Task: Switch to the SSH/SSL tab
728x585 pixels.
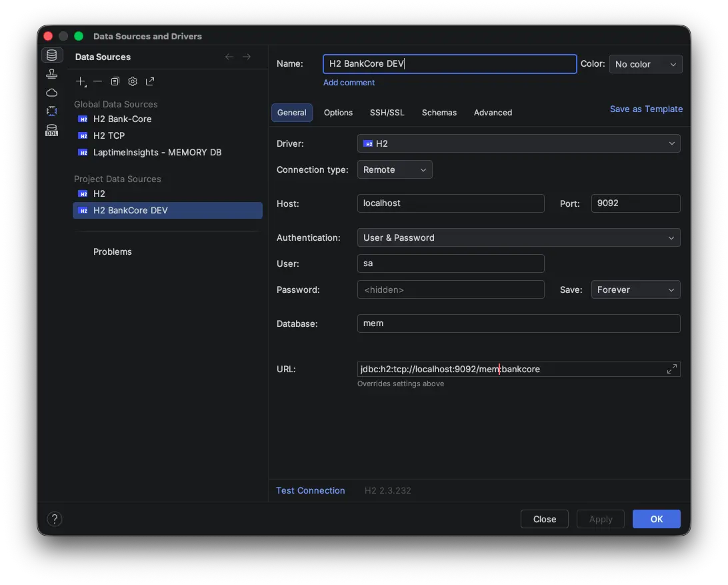Action: pos(387,113)
